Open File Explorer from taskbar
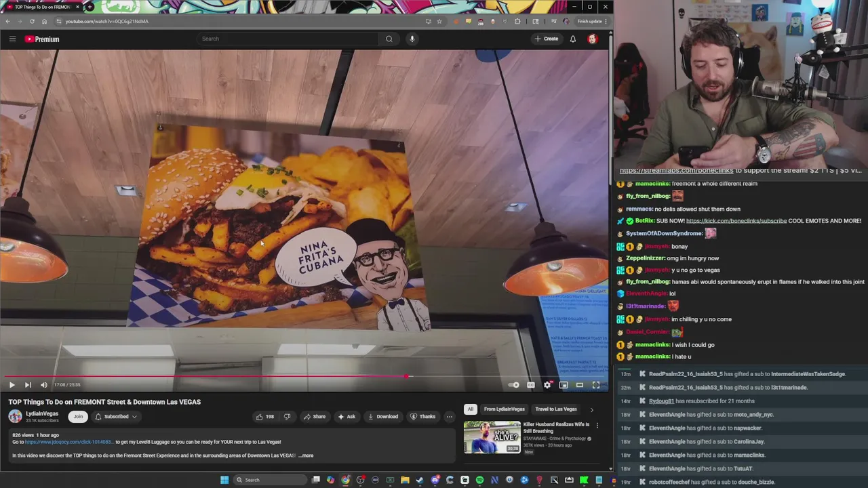 405,480
